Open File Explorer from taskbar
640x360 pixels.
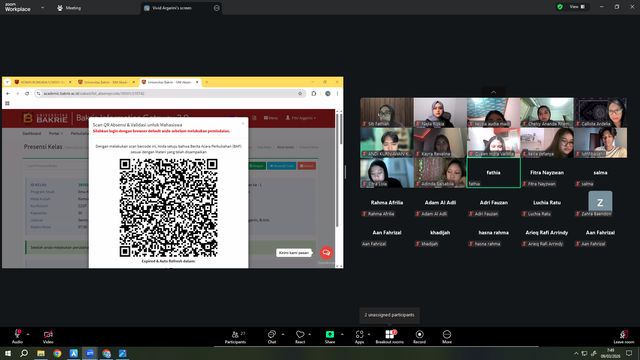coord(41,353)
